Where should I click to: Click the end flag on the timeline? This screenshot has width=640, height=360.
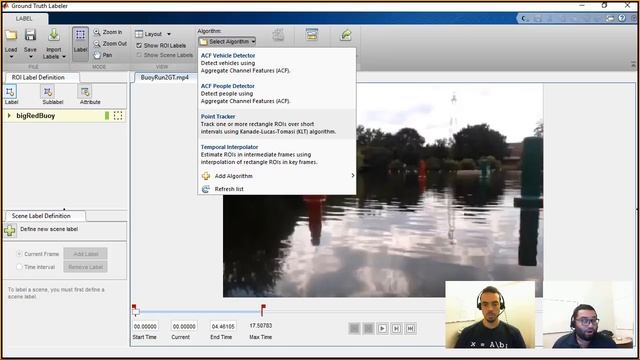click(263, 310)
